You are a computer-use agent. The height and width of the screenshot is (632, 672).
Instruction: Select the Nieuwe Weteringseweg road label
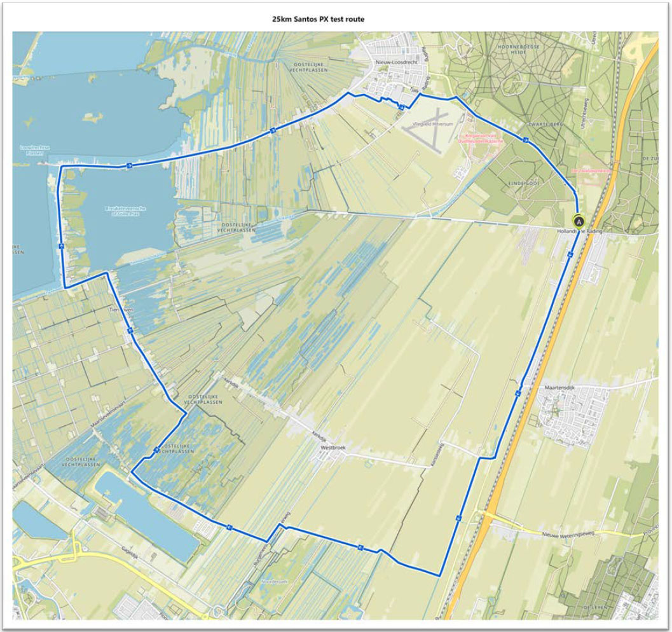[x=568, y=534]
